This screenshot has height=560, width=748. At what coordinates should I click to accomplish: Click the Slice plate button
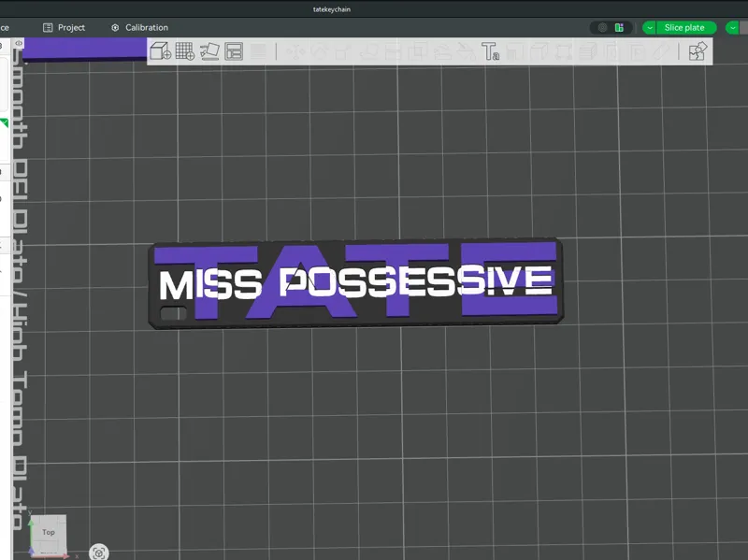coord(684,28)
